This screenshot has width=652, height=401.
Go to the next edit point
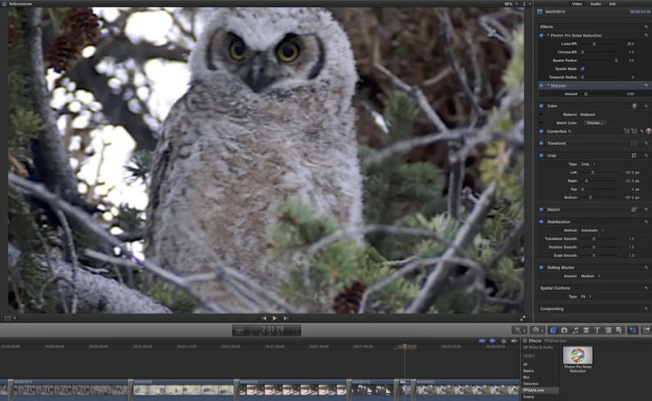pyautogui.click(x=286, y=318)
